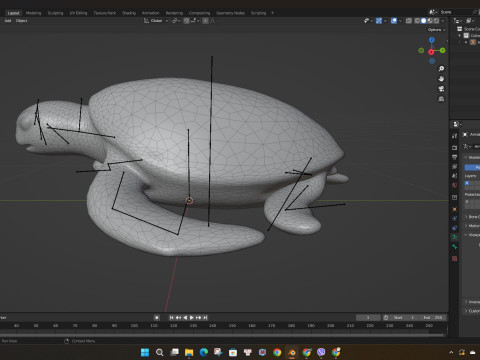Click the red X axis on the gizmo
Viewport: 480px width, 360px height.
click(431, 52)
